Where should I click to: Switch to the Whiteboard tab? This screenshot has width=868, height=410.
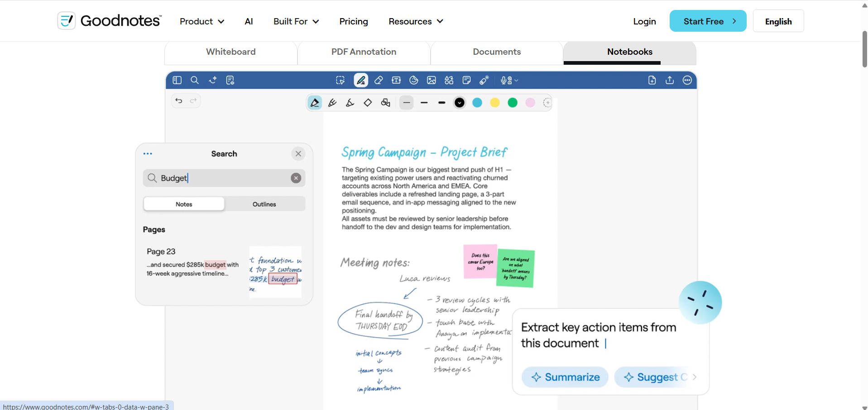pos(231,52)
